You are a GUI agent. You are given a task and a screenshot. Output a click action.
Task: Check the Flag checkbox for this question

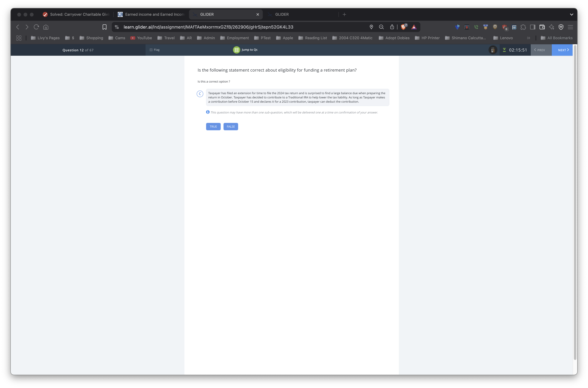click(151, 50)
